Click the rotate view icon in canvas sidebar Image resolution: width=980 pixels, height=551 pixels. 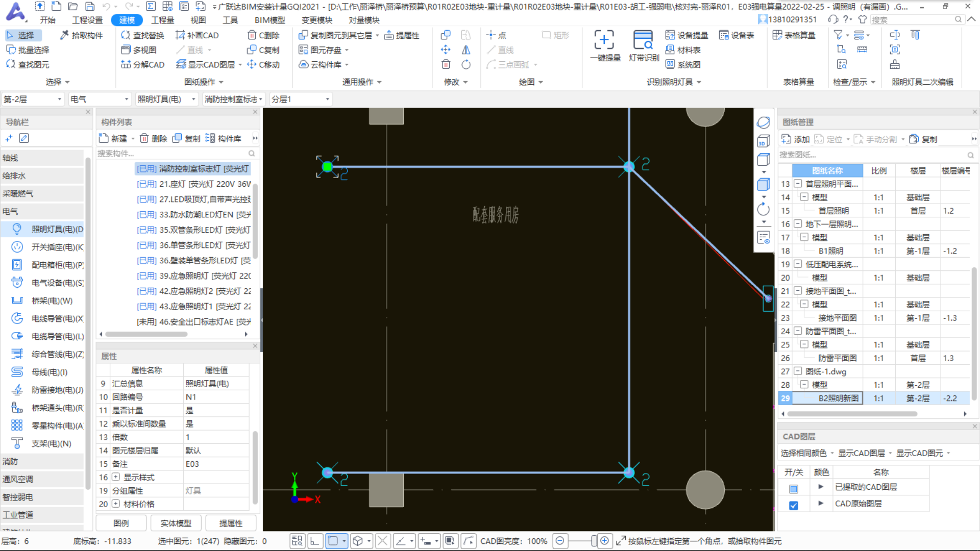(763, 210)
